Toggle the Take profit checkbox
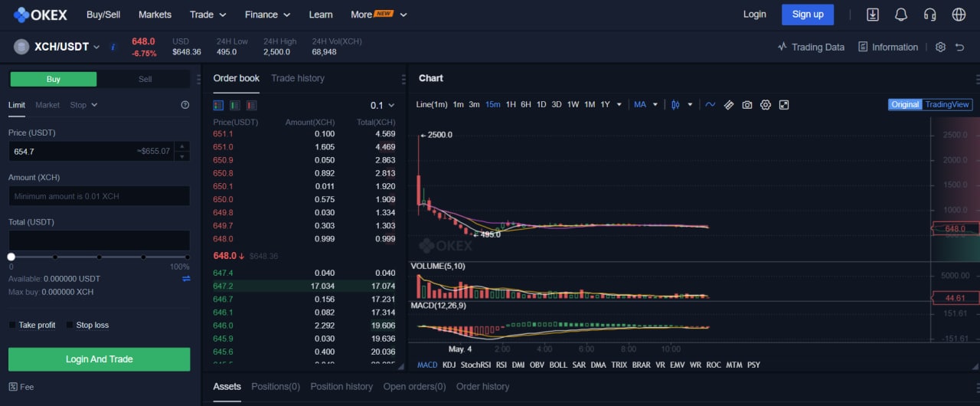 pos(12,325)
